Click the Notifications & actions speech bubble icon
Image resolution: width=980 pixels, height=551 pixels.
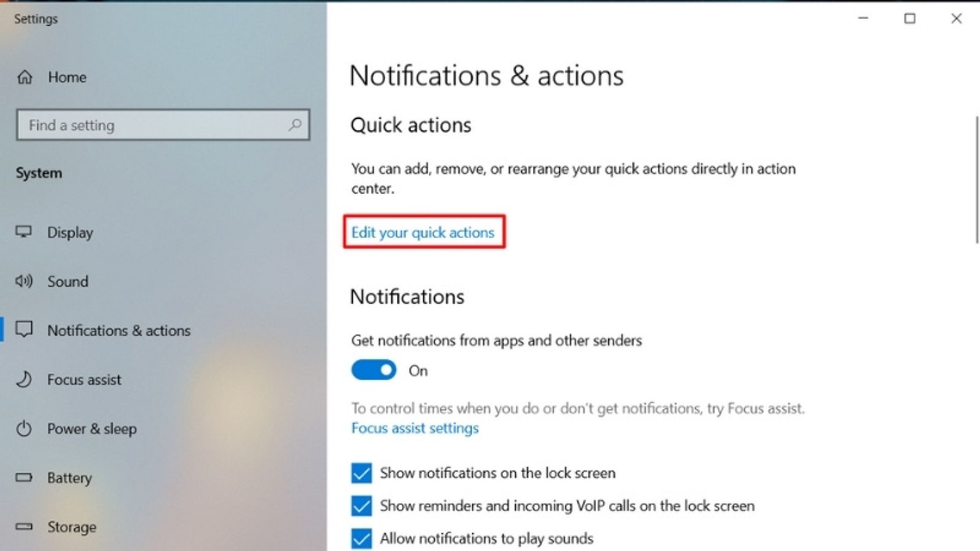pos(24,330)
